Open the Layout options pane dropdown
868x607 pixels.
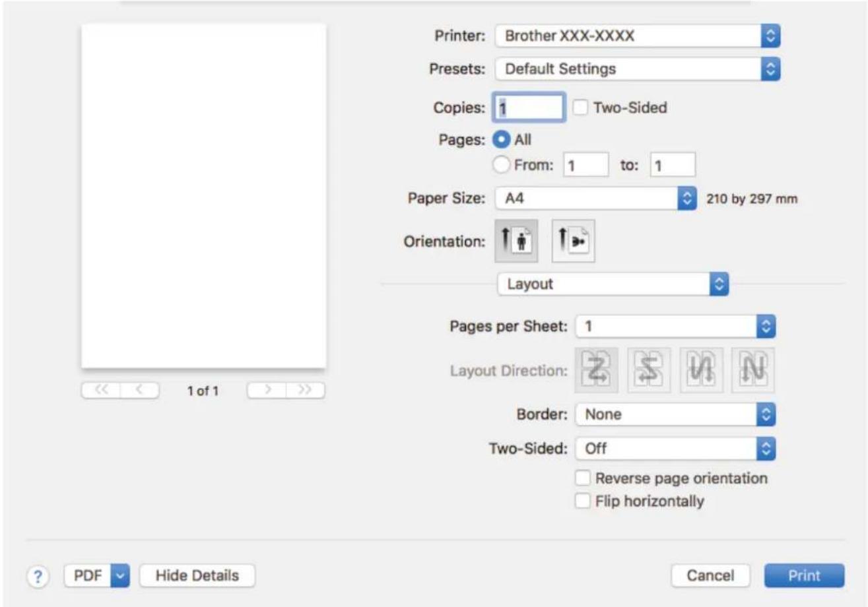click(x=614, y=284)
